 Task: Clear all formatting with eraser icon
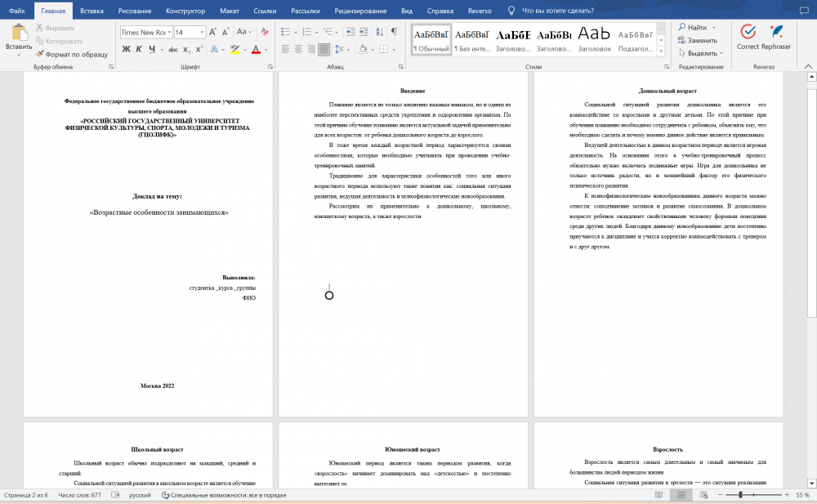tap(265, 32)
